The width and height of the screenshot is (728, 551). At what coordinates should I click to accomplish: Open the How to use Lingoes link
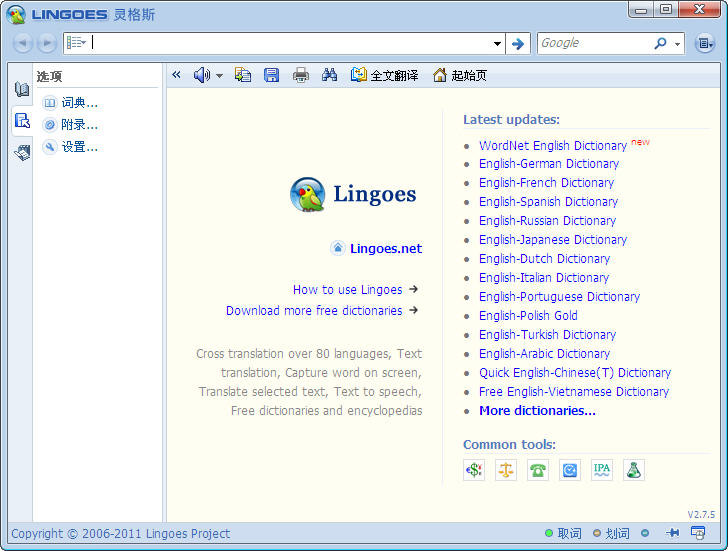(x=347, y=290)
